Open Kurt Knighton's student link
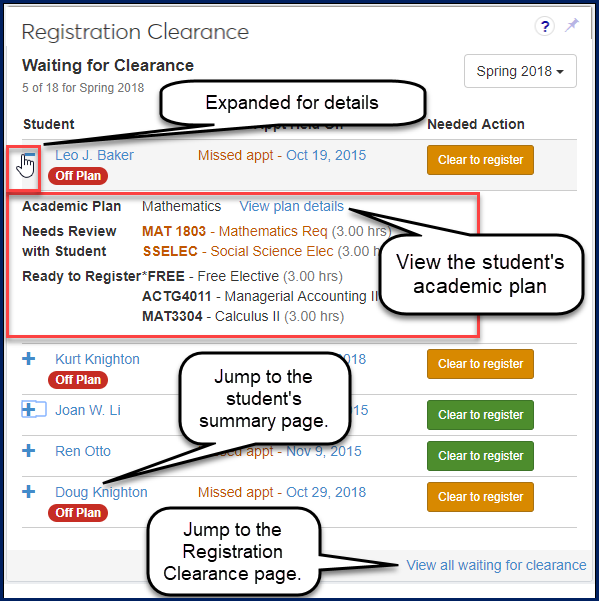This screenshot has width=599, height=601. (x=97, y=359)
